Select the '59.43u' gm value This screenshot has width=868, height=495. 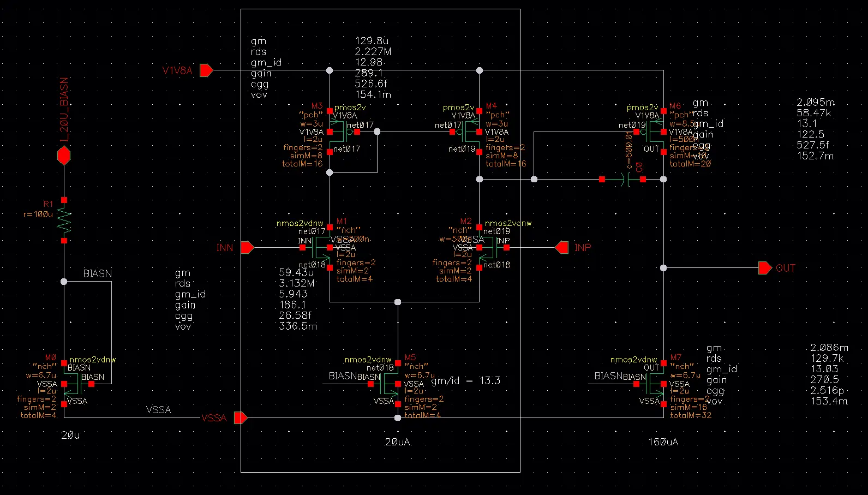pos(296,272)
